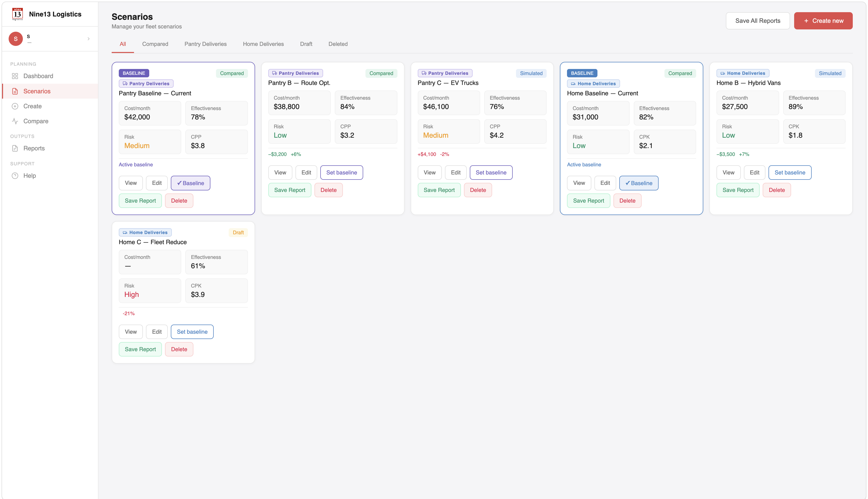868x499 pixels.
Task: Click the High risk value on Home C
Action: click(131, 294)
